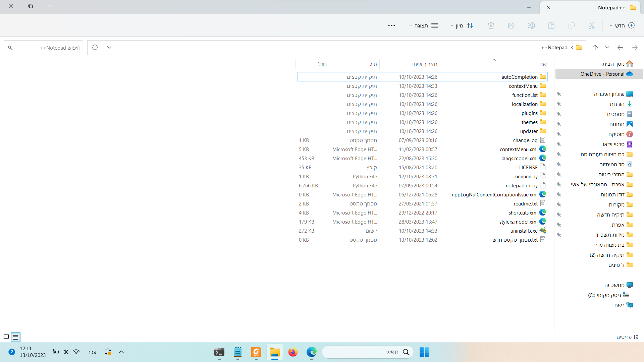Select the notepad++.py file
Screen dimensions: 644x362
click(422, 185)
